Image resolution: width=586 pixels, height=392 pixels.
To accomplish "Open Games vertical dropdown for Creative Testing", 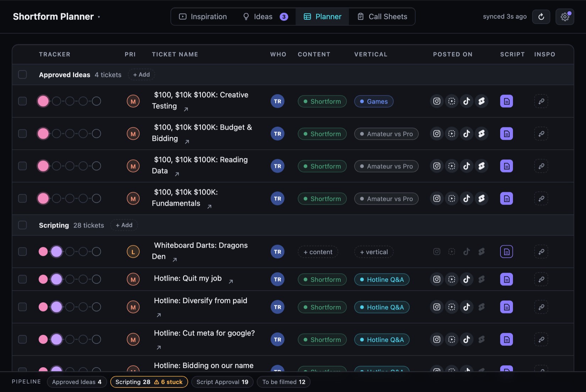I will [x=374, y=101].
